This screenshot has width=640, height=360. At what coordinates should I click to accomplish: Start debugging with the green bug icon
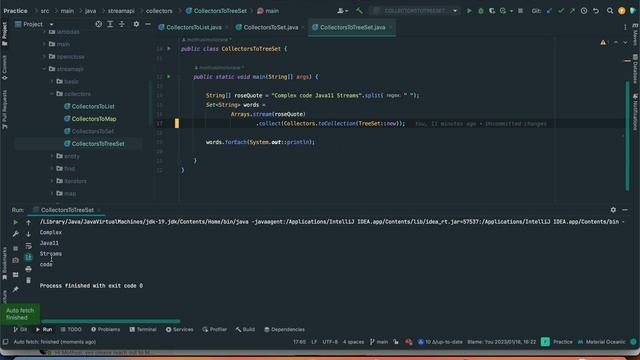click(x=481, y=11)
